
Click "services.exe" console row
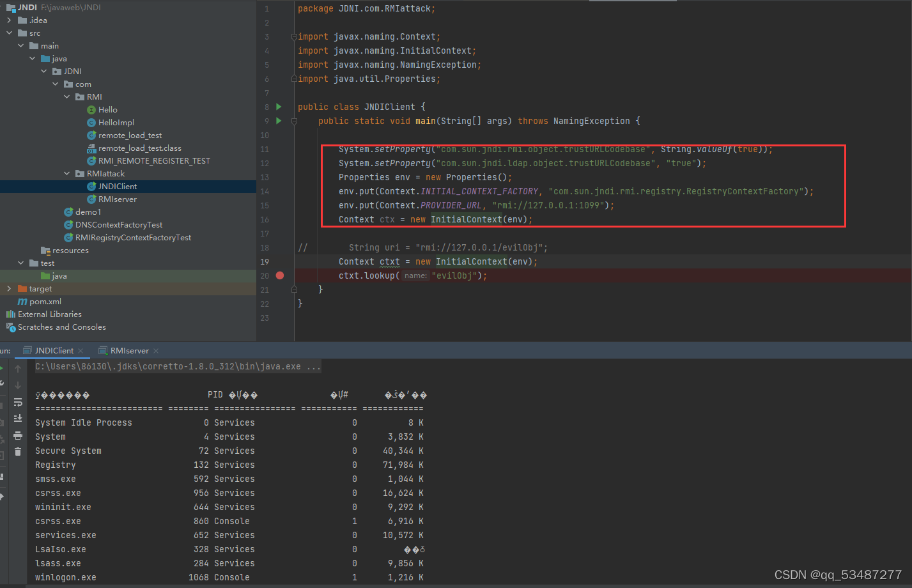point(229,535)
